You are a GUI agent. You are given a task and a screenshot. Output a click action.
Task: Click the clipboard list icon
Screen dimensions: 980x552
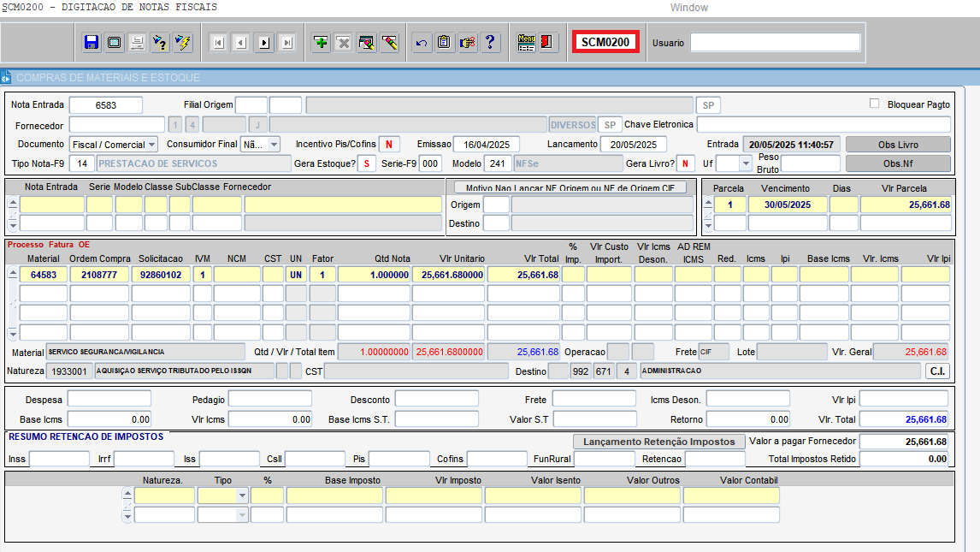click(445, 43)
